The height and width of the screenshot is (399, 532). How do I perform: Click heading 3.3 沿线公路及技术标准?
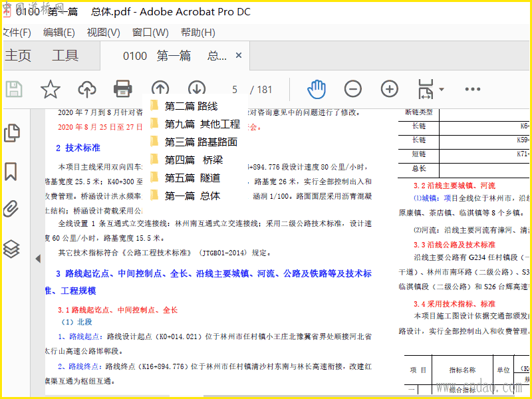pos(454,245)
